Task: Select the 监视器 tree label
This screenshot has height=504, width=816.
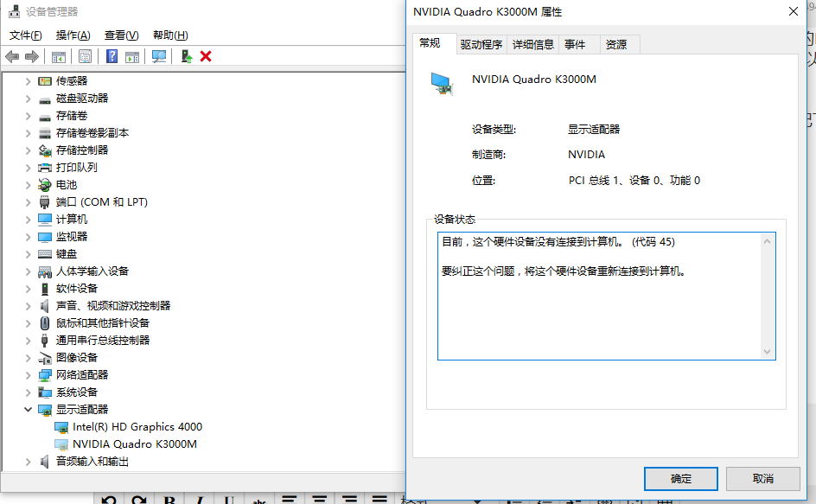Action: point(72,237)
